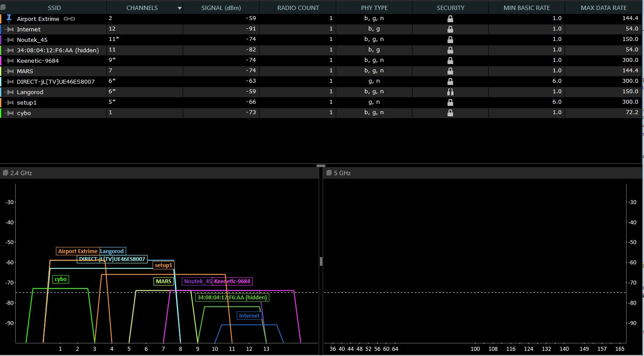The width and height of the screenshot is (644, 356).
Task: Click the WPS-style lock icon for Langorod
Action: pos(450,92)
